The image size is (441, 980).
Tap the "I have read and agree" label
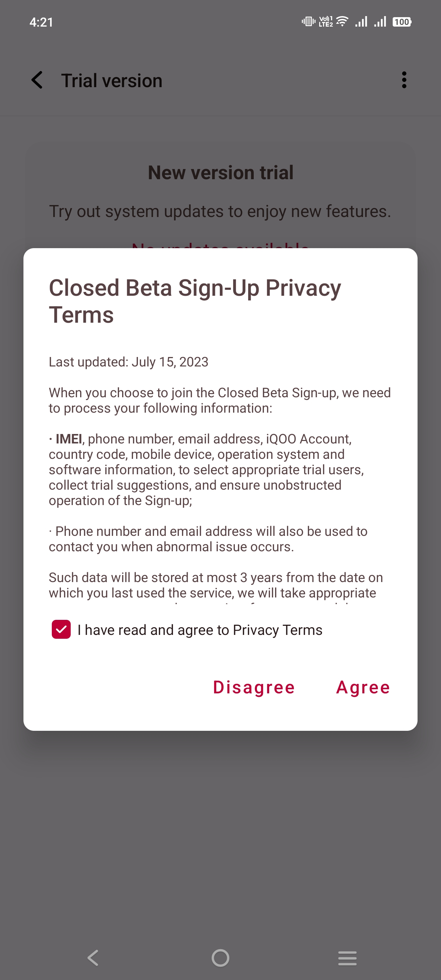click(x=200, y=630)
